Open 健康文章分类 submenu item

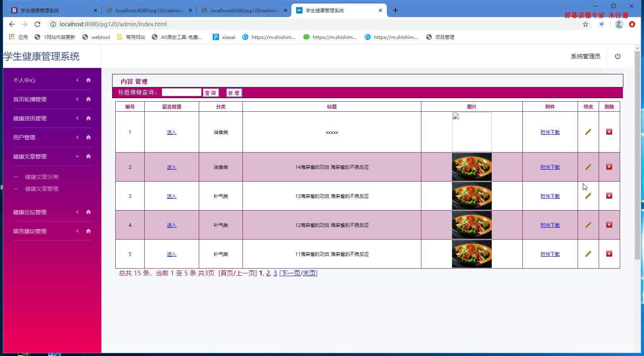(42, 177)
